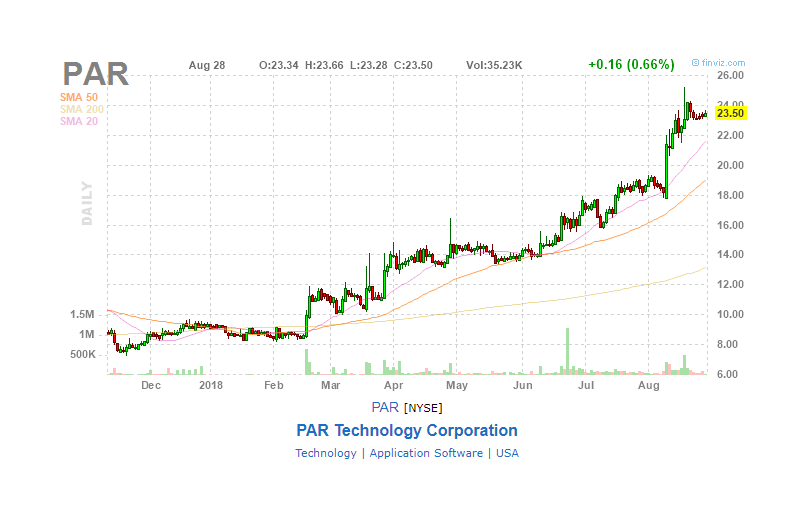This screenshot has width=801, height=512.
Task: Click the yellow 23.50 current price tag
Action: click(x=731, y=113)
